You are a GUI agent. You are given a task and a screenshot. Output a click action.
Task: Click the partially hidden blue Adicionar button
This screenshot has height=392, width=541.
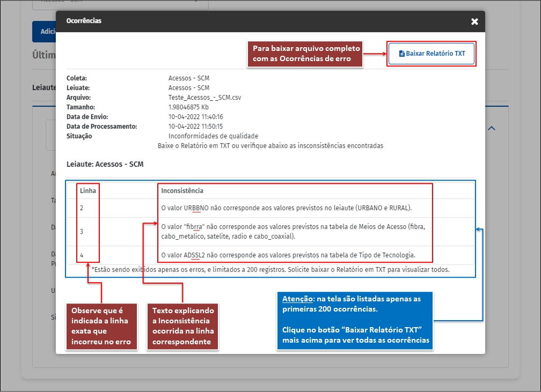click(44, 32)
